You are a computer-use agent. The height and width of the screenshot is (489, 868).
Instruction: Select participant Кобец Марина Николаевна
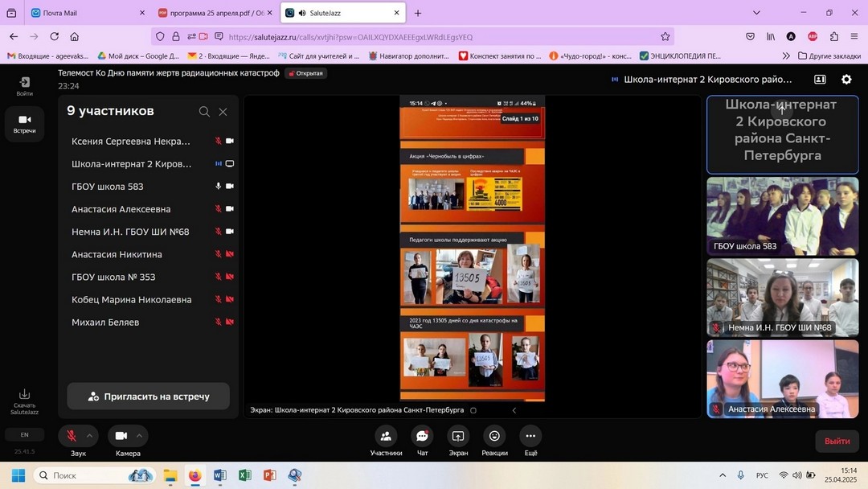click(150, 300)
